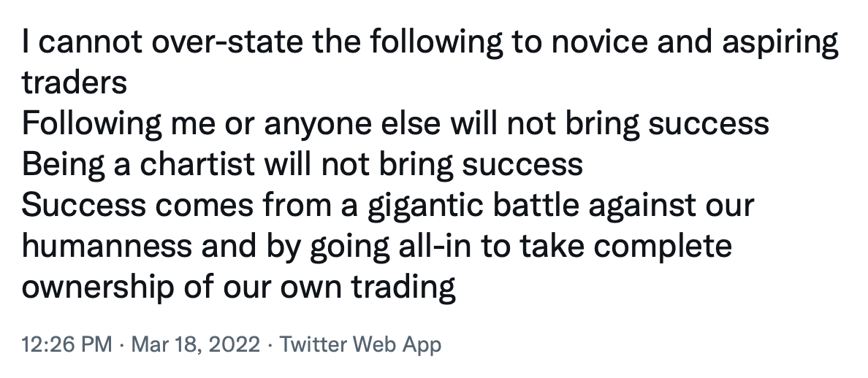Click the phrase "to take complete"

(606, 247)
